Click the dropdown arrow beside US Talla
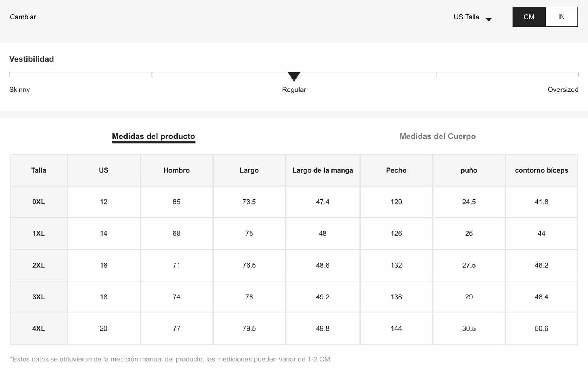588x379 pixels. pyautogui.click(x=488, y=19)
